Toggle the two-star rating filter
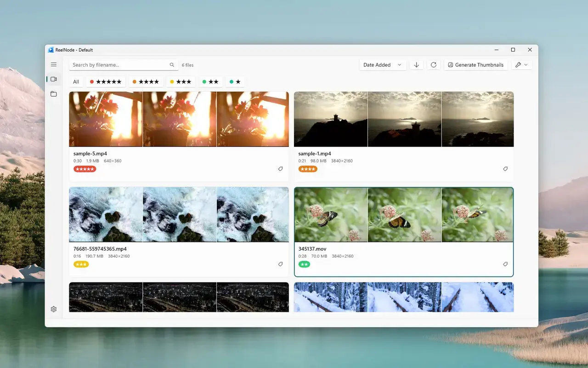 tap(210, 82)
